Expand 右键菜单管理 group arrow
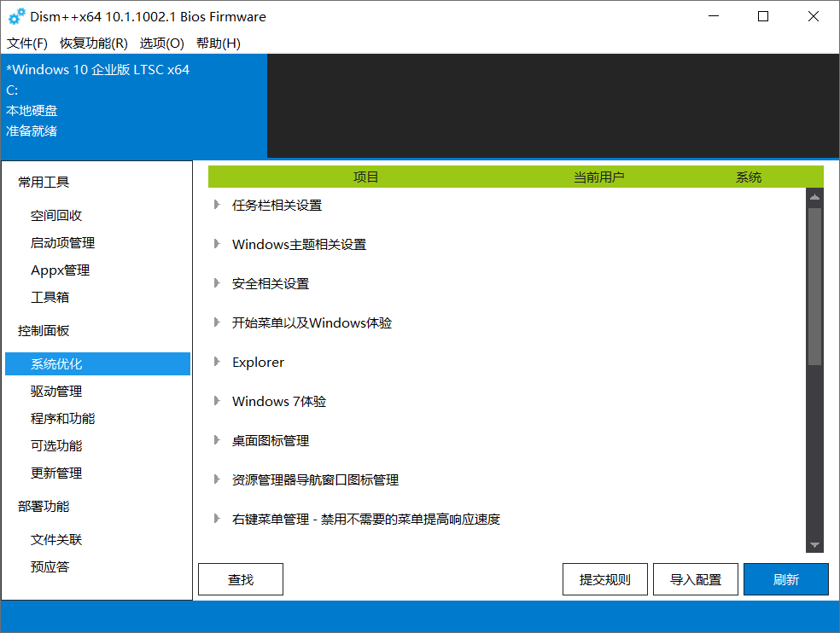Screen dimensions: 840x633 pos(217,519)
